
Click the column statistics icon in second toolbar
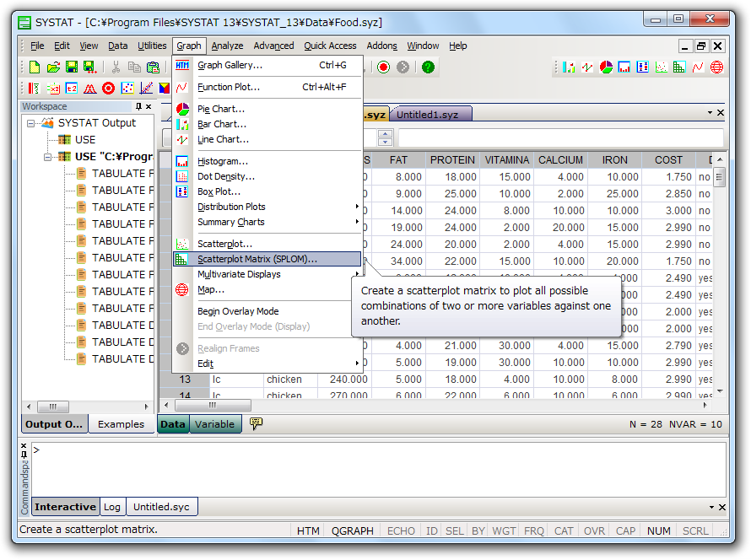point(34,88)
